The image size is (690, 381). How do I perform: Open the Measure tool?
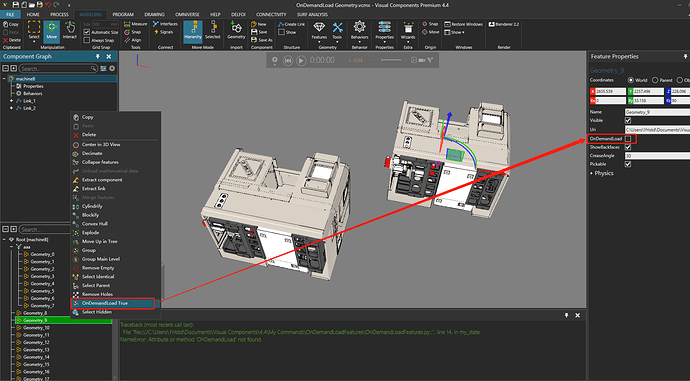135,24
